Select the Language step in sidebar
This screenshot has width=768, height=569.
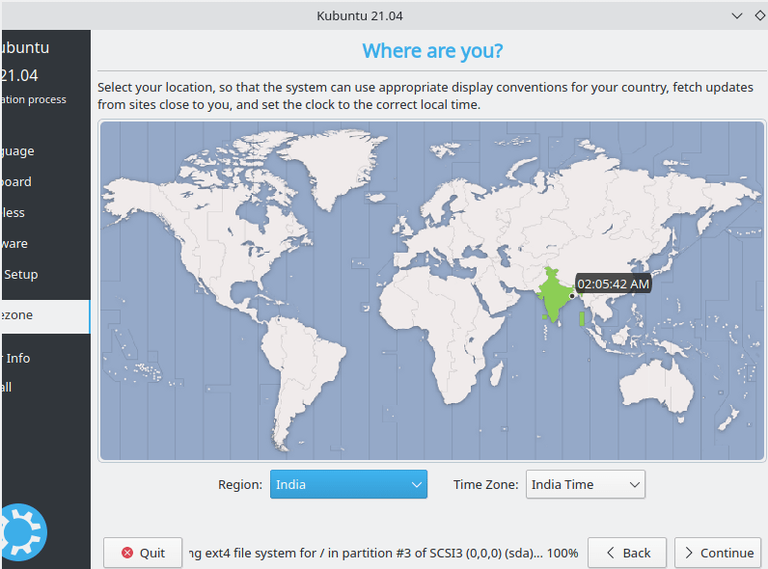[18, 151]
